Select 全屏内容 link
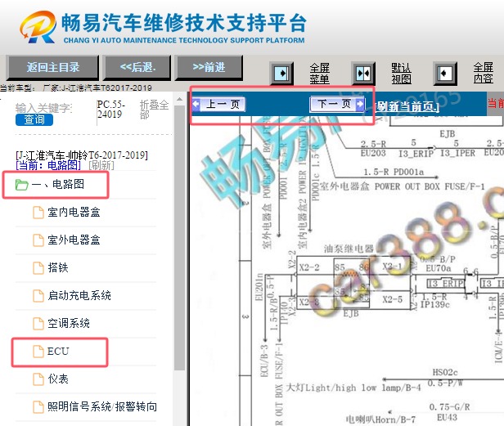This screenshot has height=426, width=504. (483, 73)
